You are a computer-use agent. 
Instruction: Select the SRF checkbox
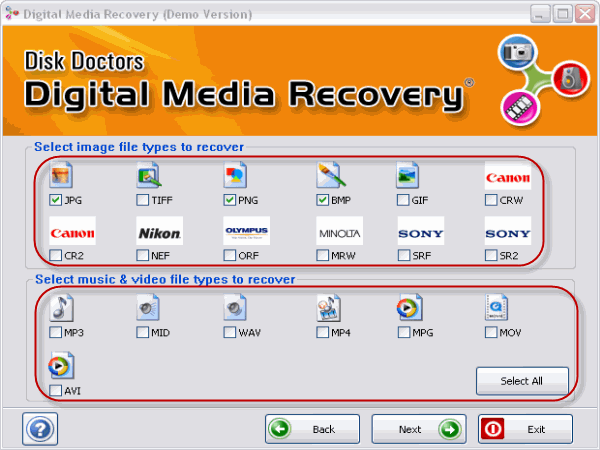404,255
